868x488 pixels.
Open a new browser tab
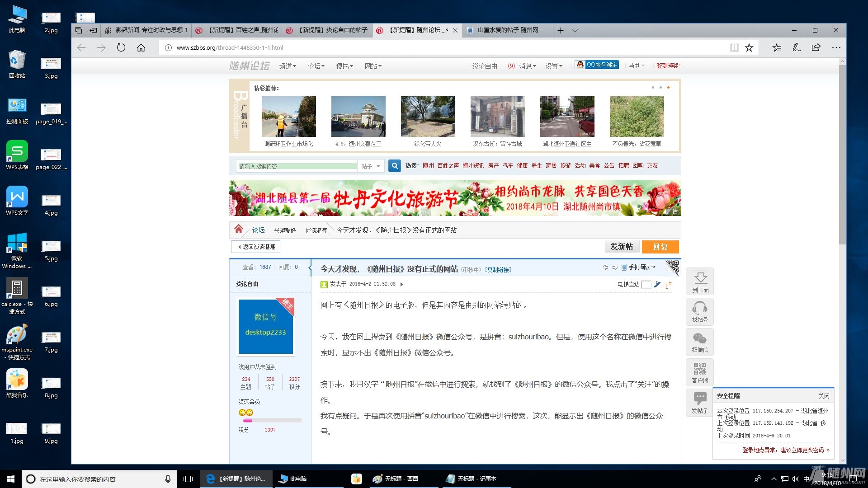point(560,30)
